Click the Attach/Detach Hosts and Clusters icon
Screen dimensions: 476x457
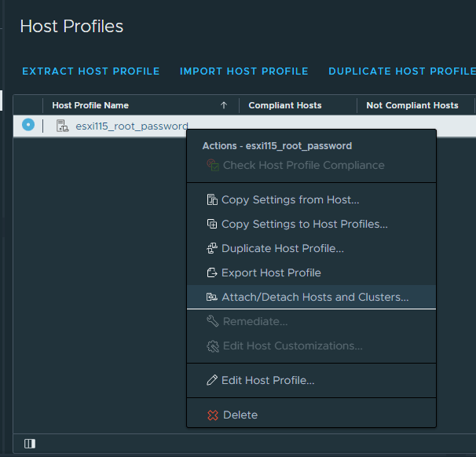click(211, 298)
